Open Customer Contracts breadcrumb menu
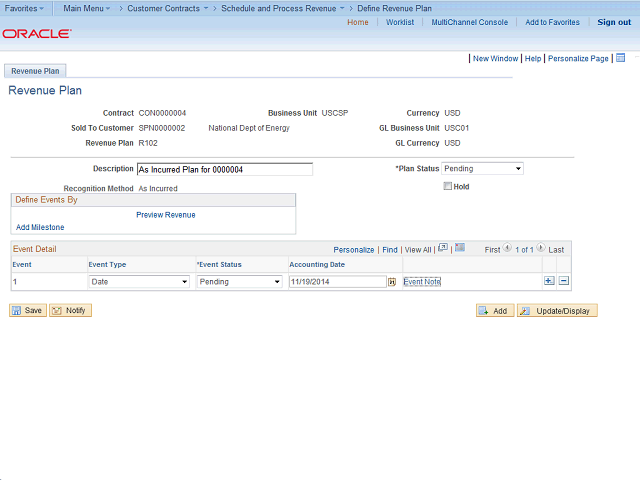Image resolution: width=640 pixels, height=480 pixels. click(x=167, y=8)
